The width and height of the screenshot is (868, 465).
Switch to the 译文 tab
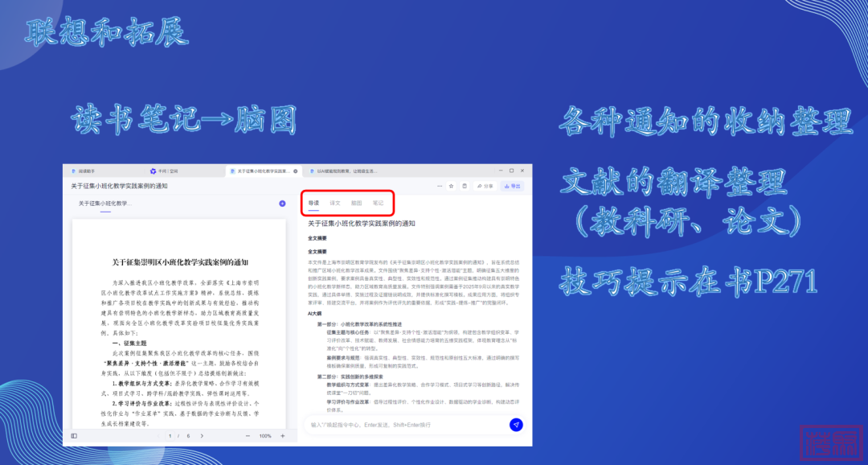[335, 204]
